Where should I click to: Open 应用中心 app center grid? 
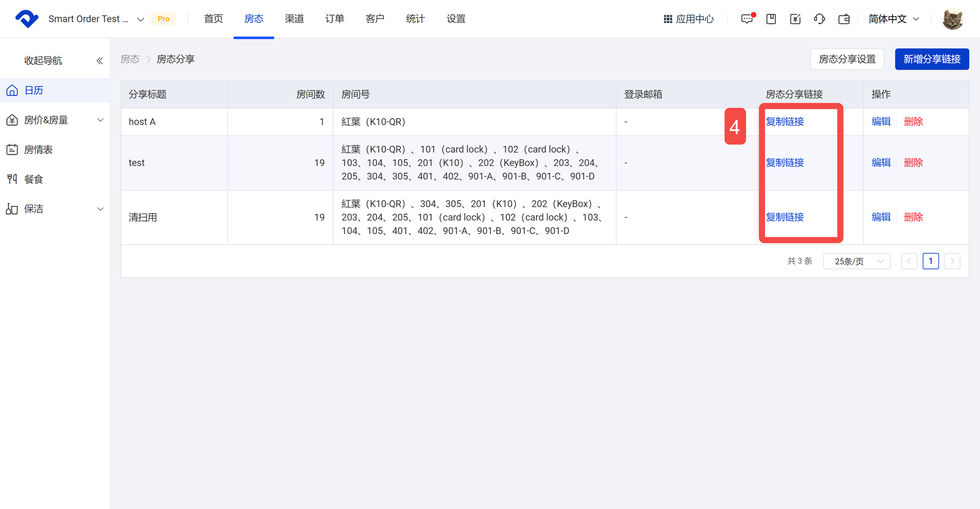(688, 19)
